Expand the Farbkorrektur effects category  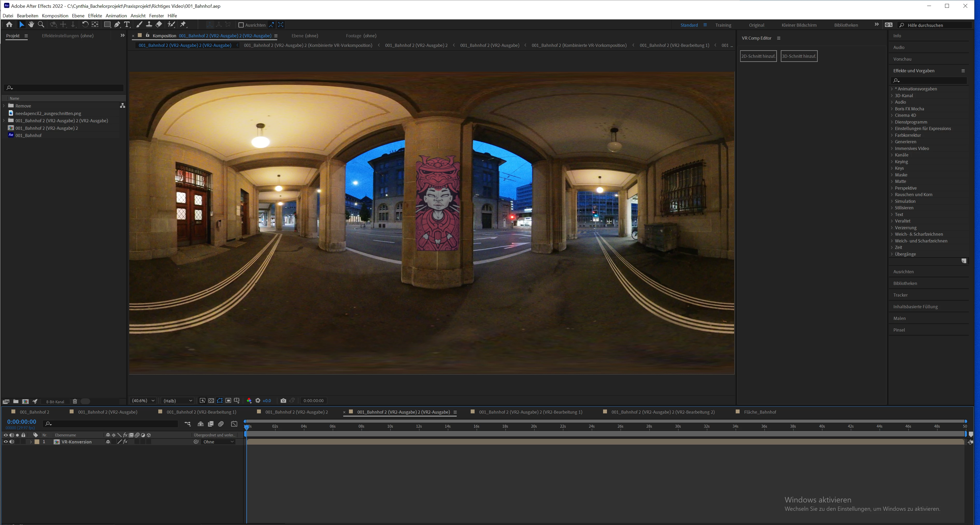(892, 135)
